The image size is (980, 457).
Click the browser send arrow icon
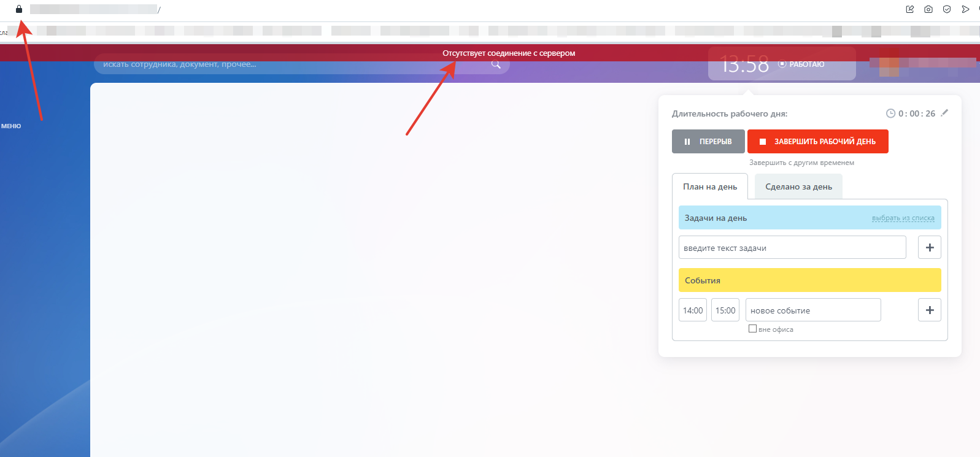(965, 9)
